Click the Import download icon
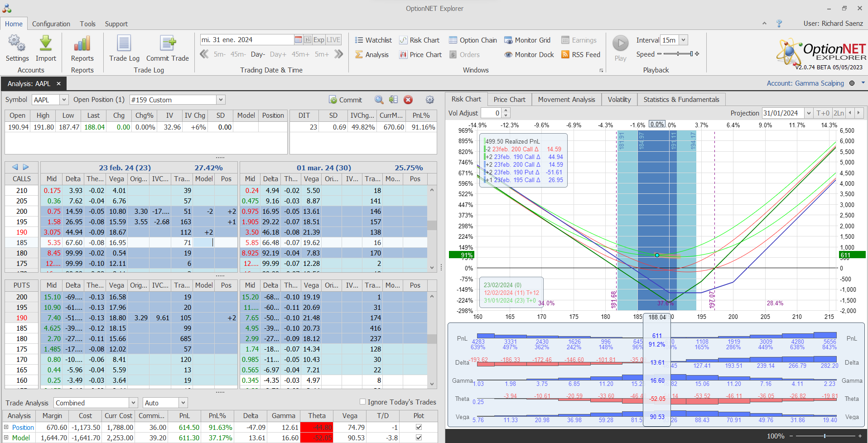The image size is (868, 443). 46,43
